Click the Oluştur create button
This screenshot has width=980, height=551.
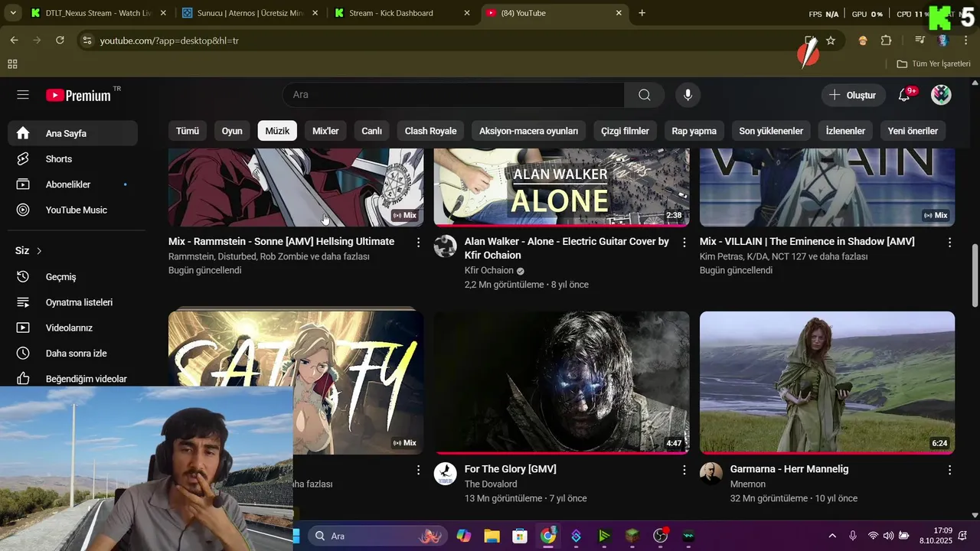click(x=854, y=95)
